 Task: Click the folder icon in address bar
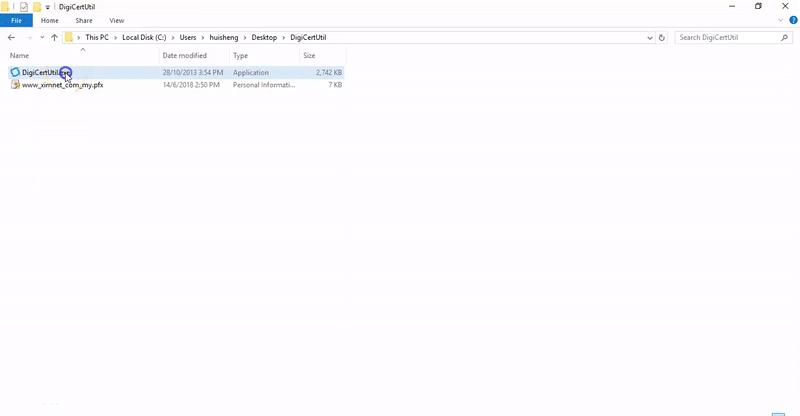(x=68, y=37)
